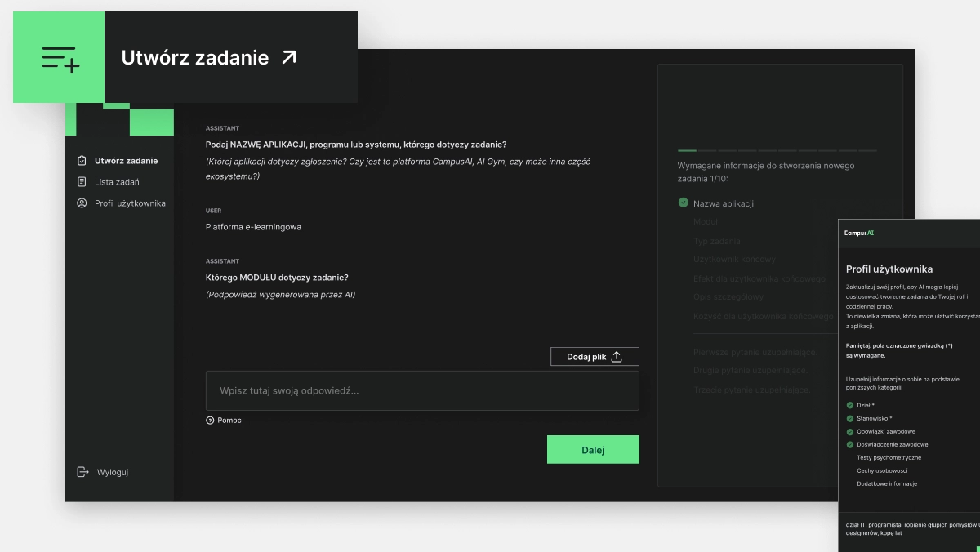This screenshot has height=552, width=980.
Task: Click the Stanowisko checkmark in profile panel
Action: 850,418
